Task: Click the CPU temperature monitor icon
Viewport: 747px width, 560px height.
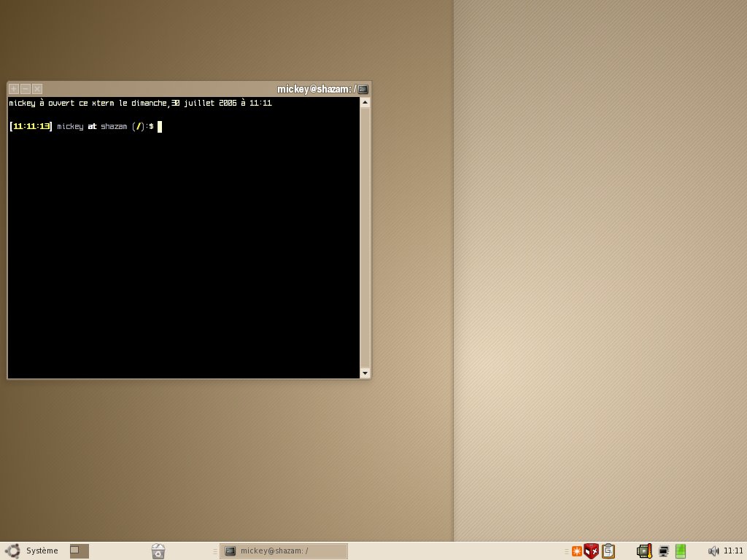Action: (644, 551)
